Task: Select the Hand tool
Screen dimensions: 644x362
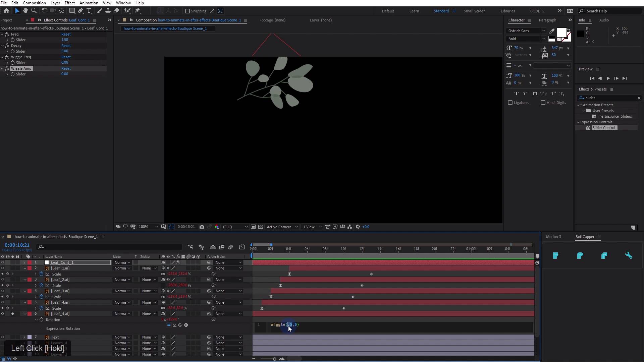Action: tap(25, 11)
